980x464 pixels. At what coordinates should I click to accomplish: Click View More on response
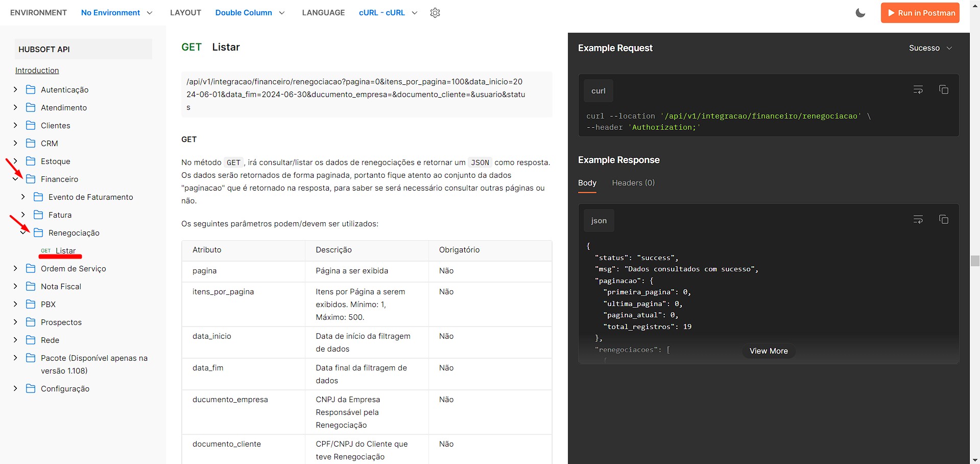point(769,351)
